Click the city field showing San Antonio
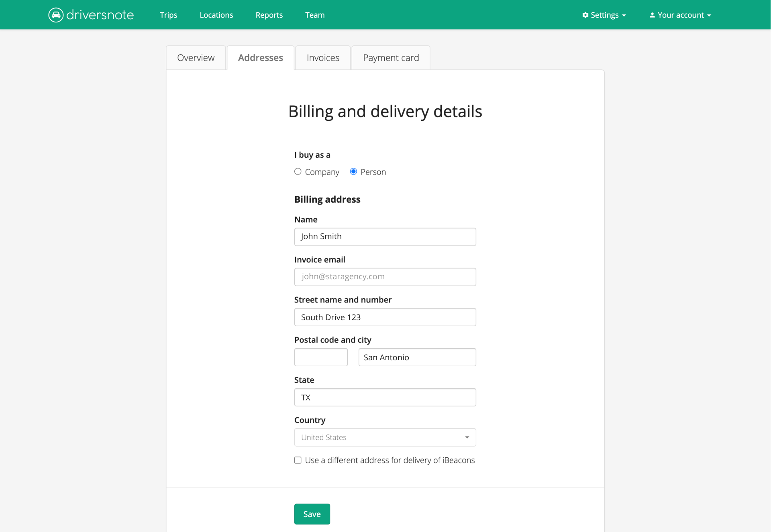This screenshot has width=771, height=532. click(417, 357)
